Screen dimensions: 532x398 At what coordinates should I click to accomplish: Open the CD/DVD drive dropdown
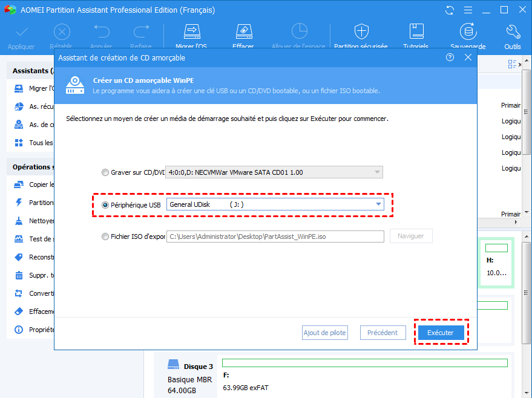pos(274,172)
